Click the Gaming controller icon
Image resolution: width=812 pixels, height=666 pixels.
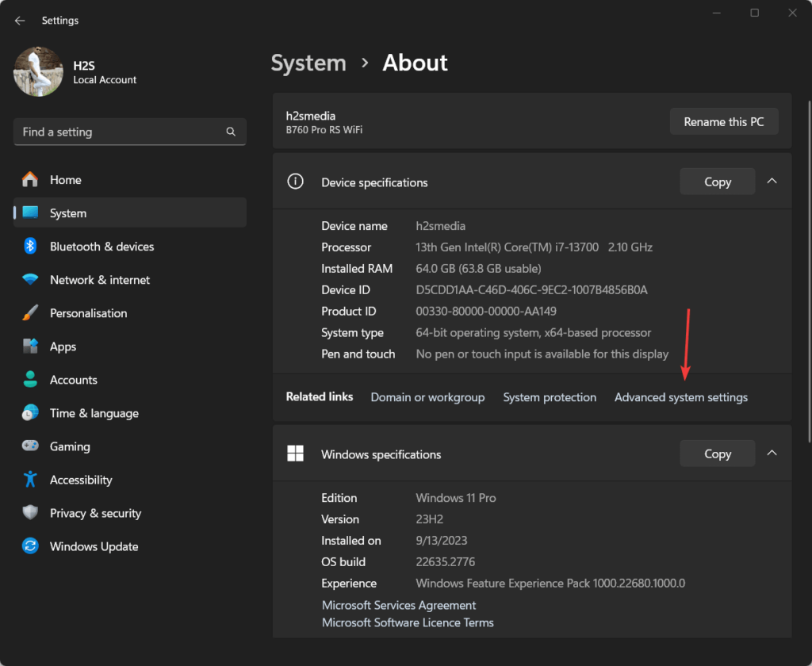(30, 446)
